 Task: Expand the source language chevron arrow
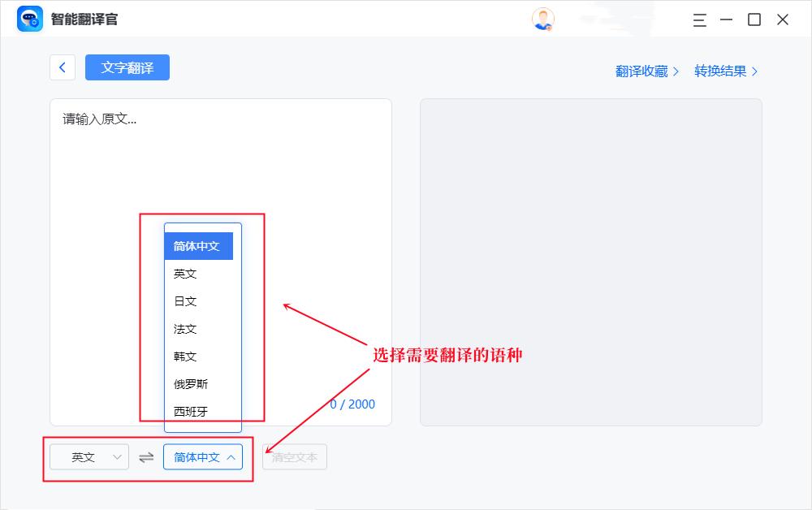click(x=117, y=456)
